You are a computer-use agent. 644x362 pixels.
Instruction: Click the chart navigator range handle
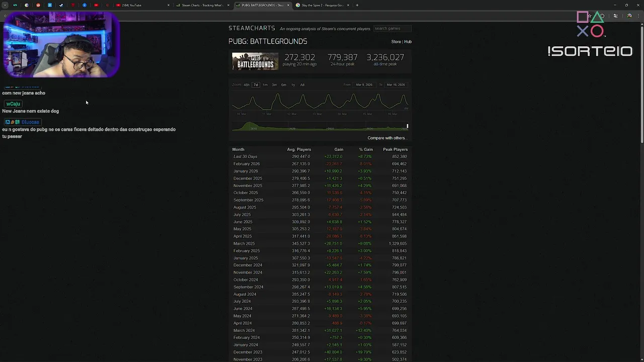coord(408,126)
